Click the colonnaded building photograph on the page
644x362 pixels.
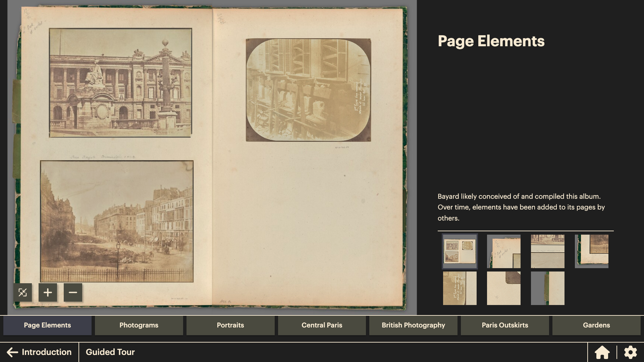click(120, 82)
